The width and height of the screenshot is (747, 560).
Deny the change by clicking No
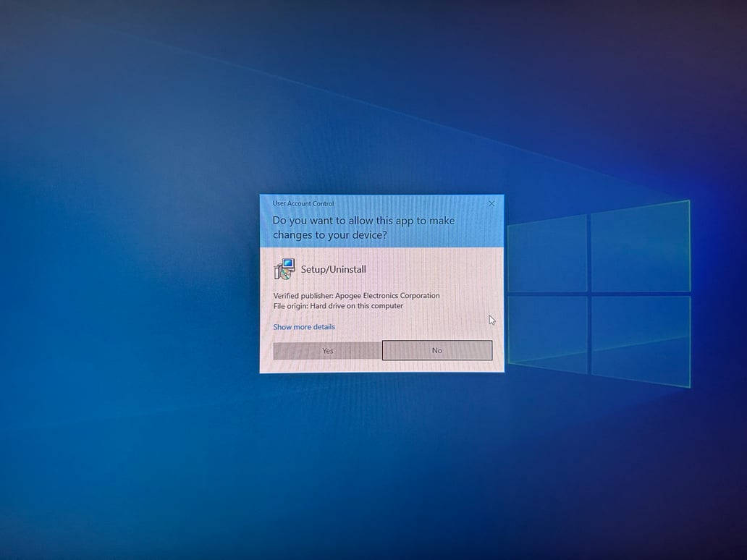point(437,350)
